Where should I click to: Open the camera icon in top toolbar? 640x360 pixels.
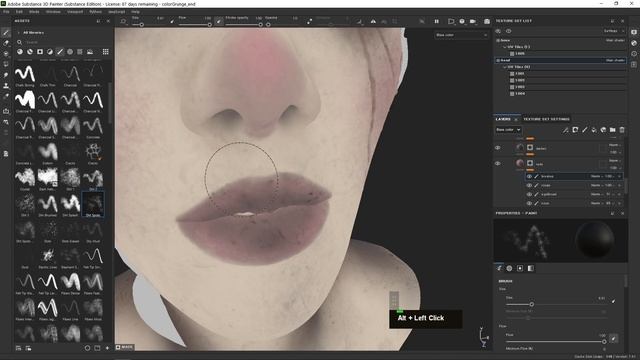[473, 21]
